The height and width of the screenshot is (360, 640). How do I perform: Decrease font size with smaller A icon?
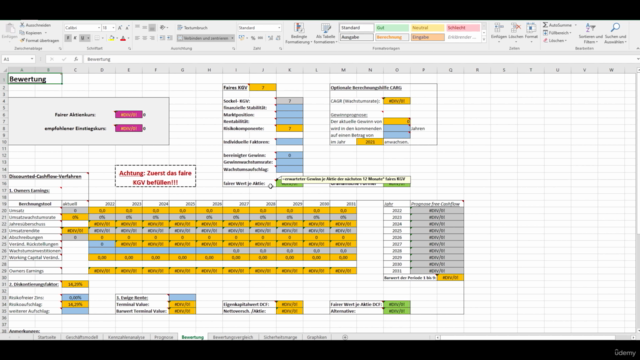[x=127, y=28]
